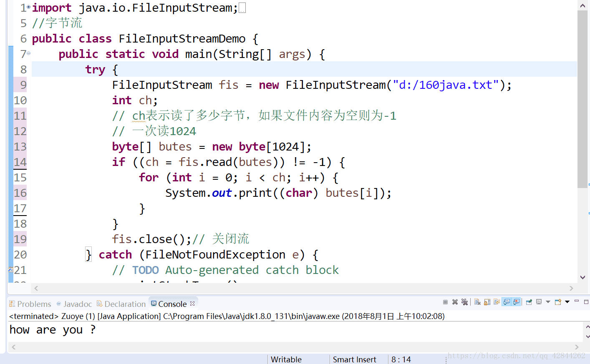
Task: Click 'fis.read(butes)' on line 14
Action: (x=229, y=162)
